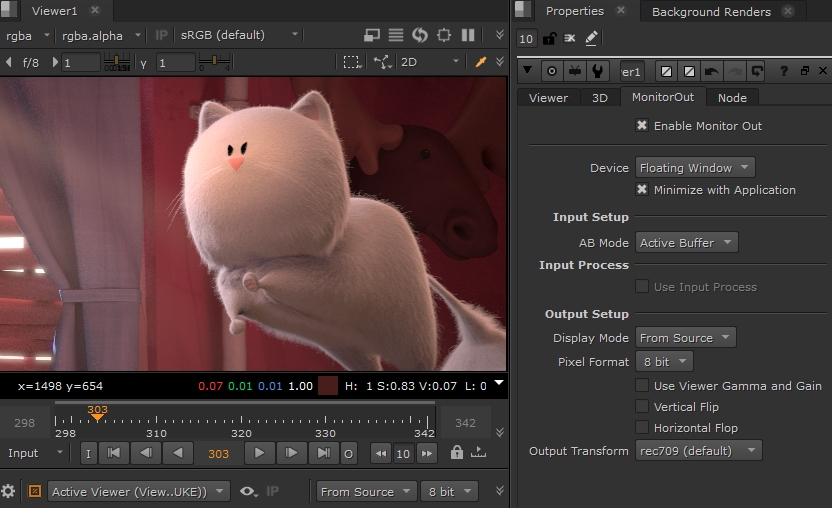Screen dimensions: 832x508
Task: Click the lock icon beside playback controls
Action: [456, 453]
